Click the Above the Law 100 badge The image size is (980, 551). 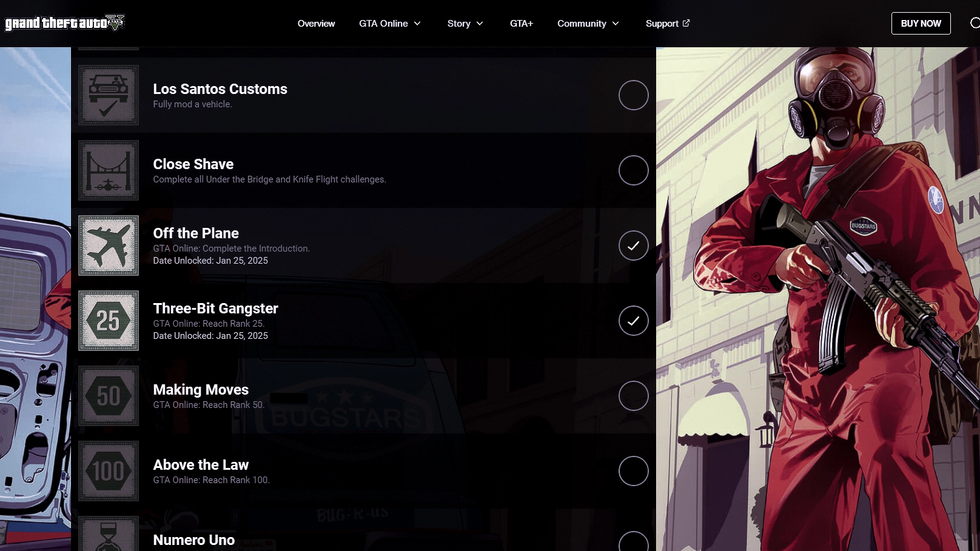coord(109,471)
